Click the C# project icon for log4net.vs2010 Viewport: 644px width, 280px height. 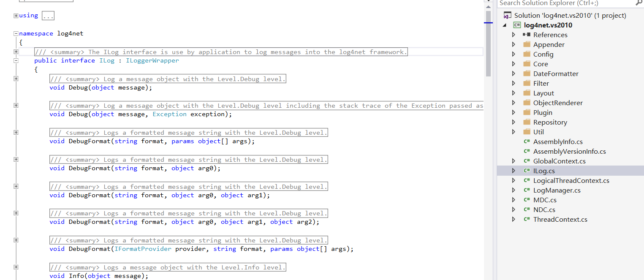tap(517, 25)
